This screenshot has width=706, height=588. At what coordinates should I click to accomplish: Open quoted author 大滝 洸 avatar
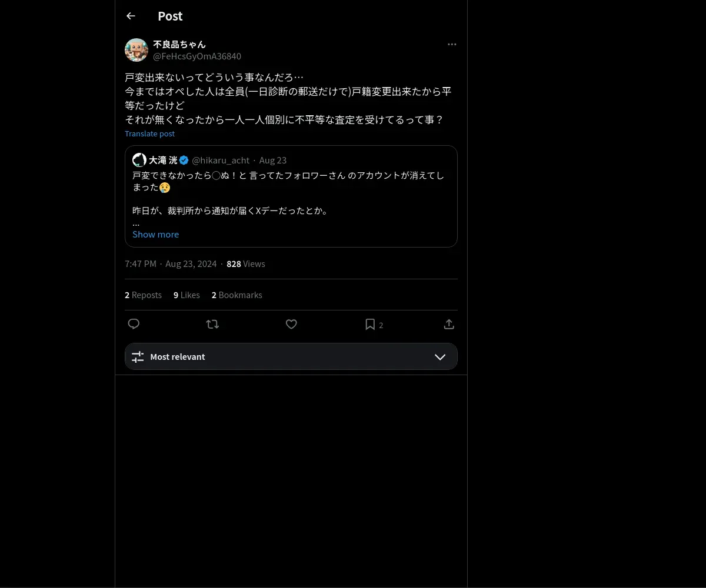coord(139,160)
